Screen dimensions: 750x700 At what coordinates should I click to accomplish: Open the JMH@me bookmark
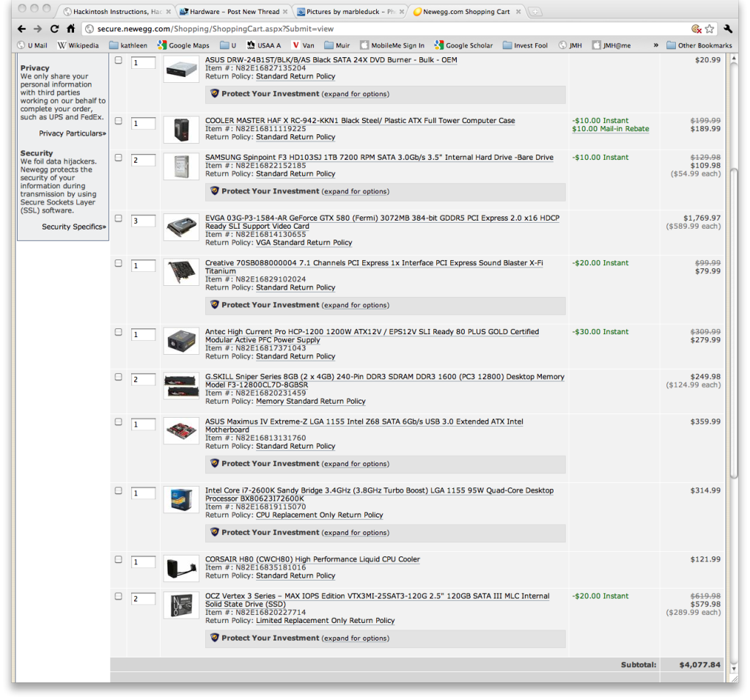point(611,45)
